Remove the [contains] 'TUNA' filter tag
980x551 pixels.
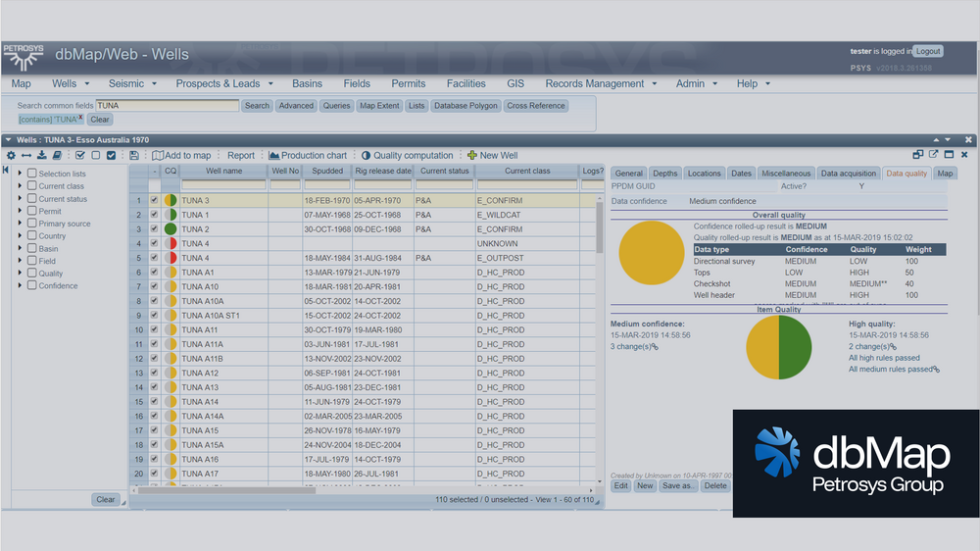point(80,117)
